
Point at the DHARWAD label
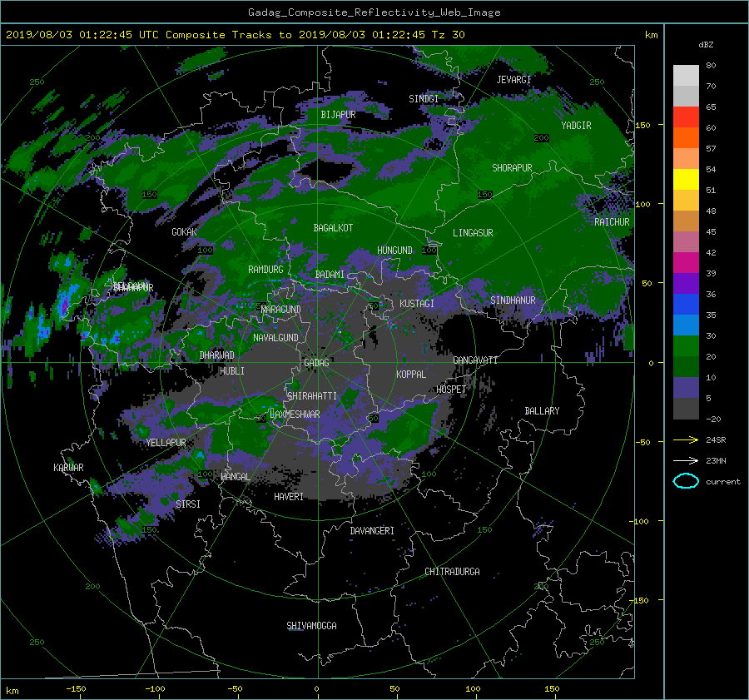[x=217, y=355]
